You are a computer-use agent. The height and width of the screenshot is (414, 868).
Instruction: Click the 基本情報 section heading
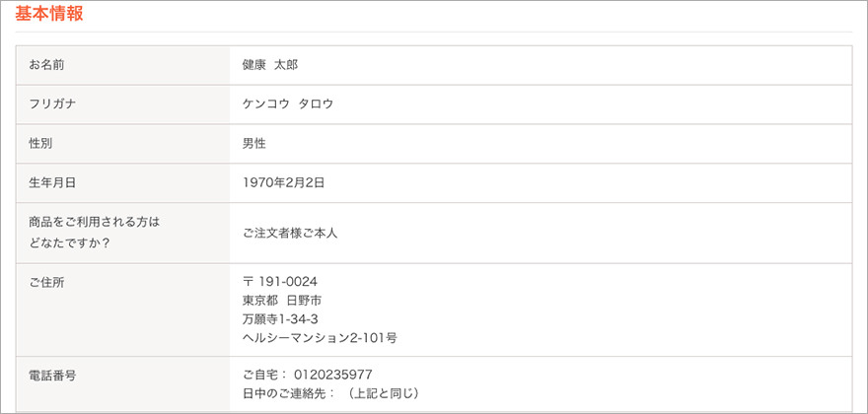point(49,15)
